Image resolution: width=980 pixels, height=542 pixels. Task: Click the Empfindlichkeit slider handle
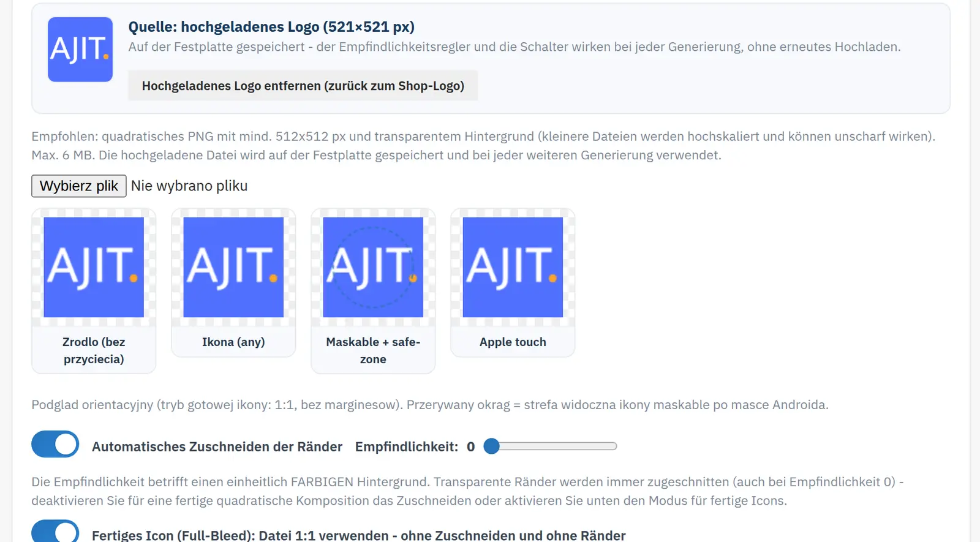pyautogui.click(x=491, y=446)
